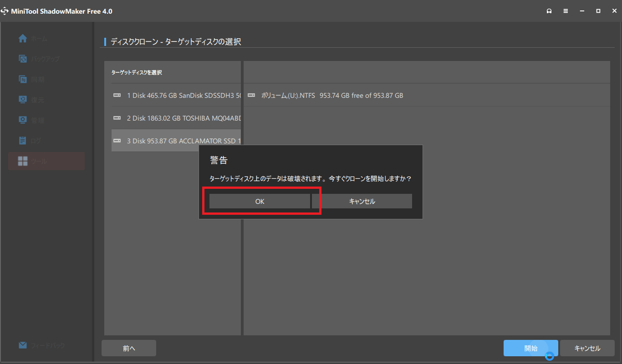Open the 管理 manage icon in sidebar
This screenshot has height=364, width=622.
(x=23, y=120)
